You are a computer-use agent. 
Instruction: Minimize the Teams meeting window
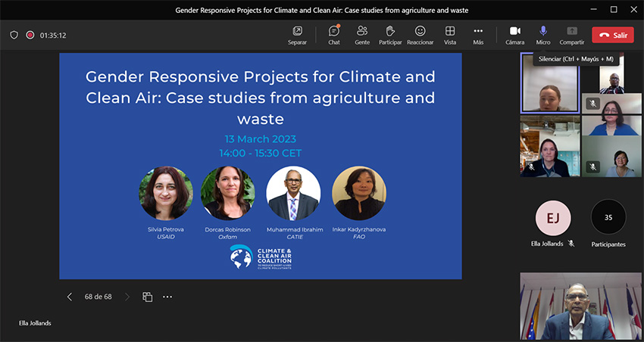593,9
